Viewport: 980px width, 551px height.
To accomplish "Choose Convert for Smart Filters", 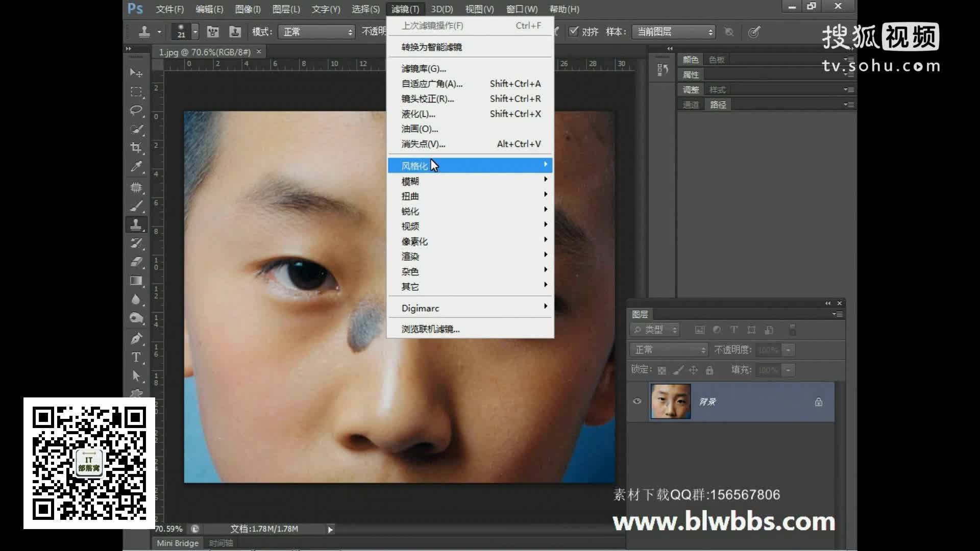I will coord(470,47).
